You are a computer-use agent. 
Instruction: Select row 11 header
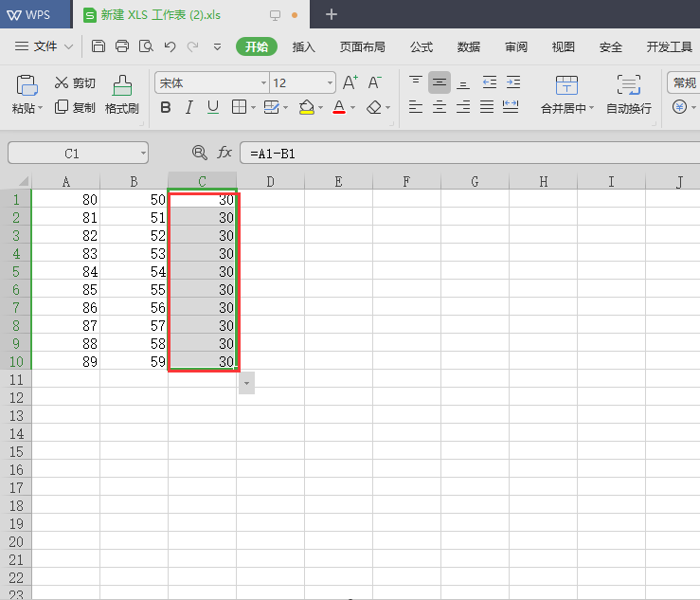click(16, 379)
